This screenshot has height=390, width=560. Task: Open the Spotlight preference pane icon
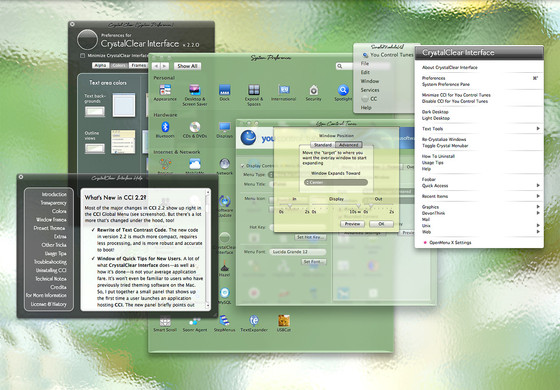coord(343,90)
